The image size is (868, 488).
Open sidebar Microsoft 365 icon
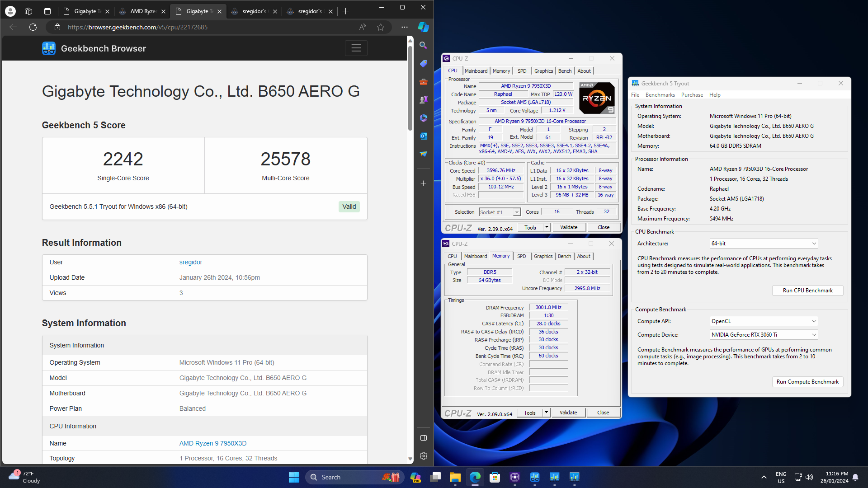pos(424,118)
